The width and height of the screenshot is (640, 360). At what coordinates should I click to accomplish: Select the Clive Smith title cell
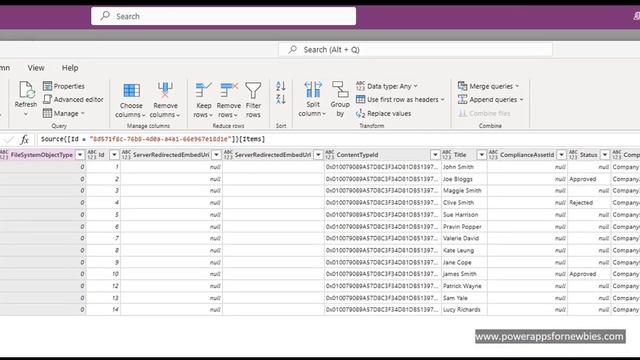pyautogui.click(x=464, y=202)
